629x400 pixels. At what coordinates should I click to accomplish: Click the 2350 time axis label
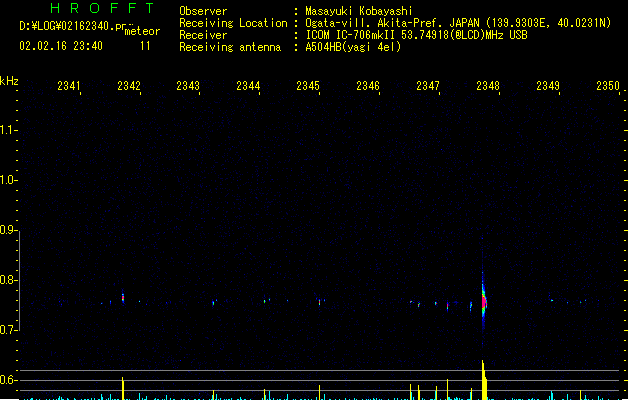(x=608, y=86)
